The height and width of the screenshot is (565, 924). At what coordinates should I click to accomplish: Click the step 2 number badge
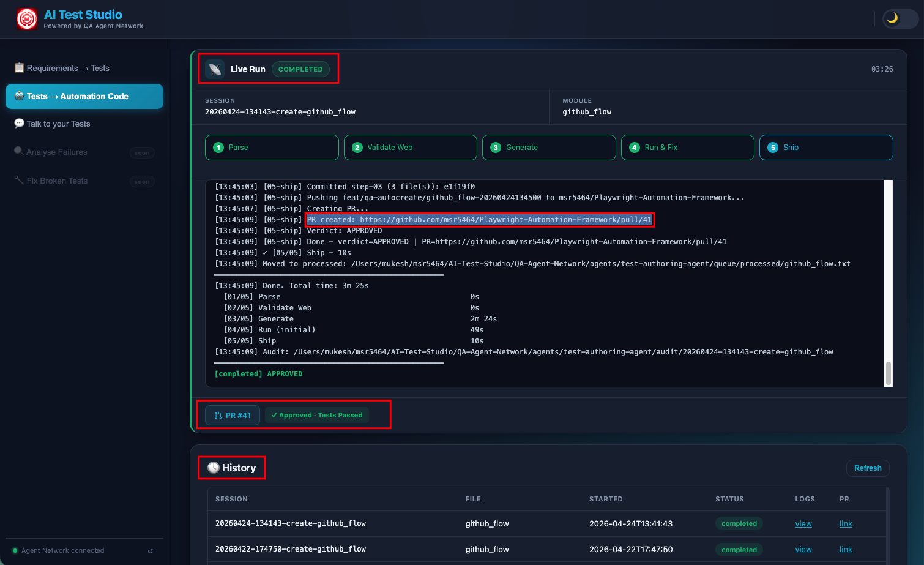(x=357, y=148)
